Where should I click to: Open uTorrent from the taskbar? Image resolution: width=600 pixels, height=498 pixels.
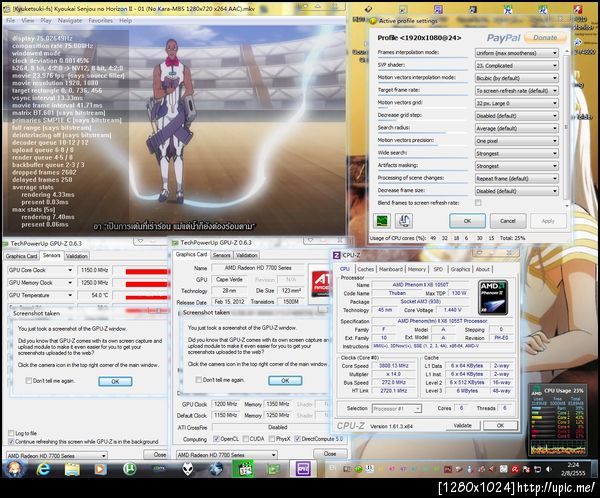pos(130,469)
